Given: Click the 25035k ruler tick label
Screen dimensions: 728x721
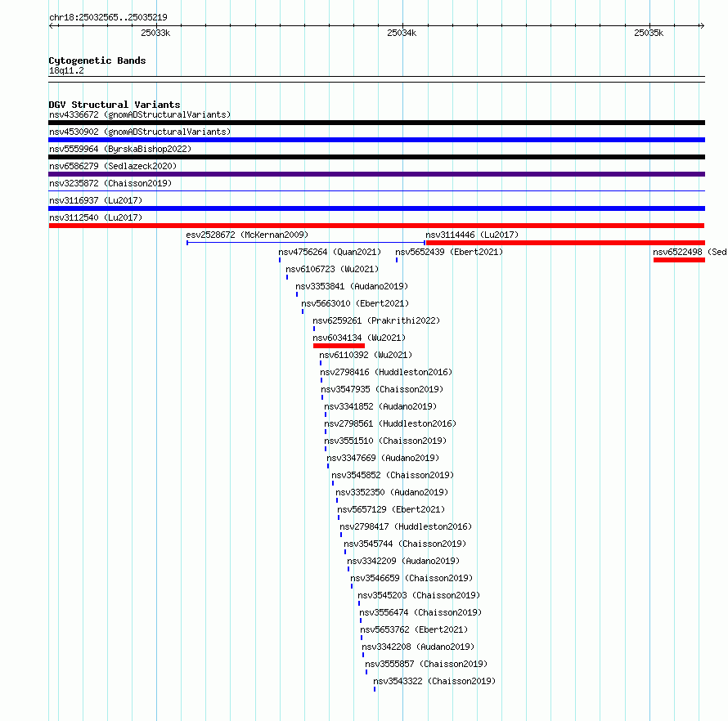Looking at the screenshot, I should coord(649,33).
